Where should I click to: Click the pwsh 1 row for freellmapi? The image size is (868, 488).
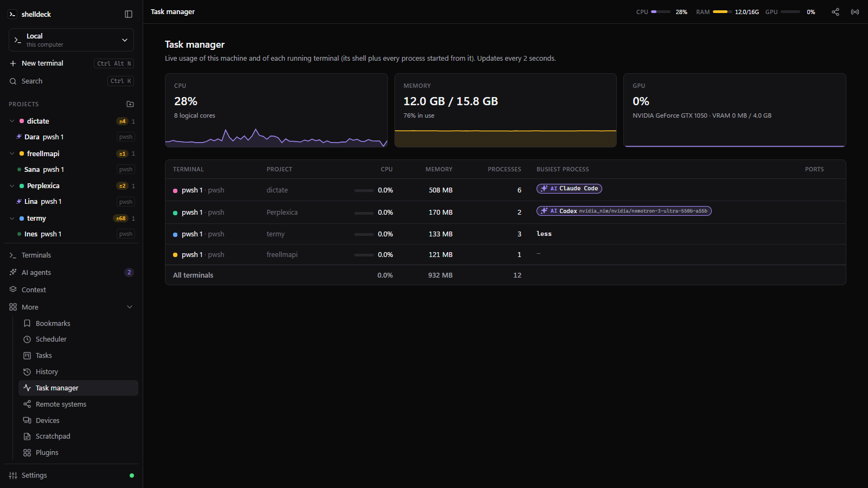click(506, 255)
